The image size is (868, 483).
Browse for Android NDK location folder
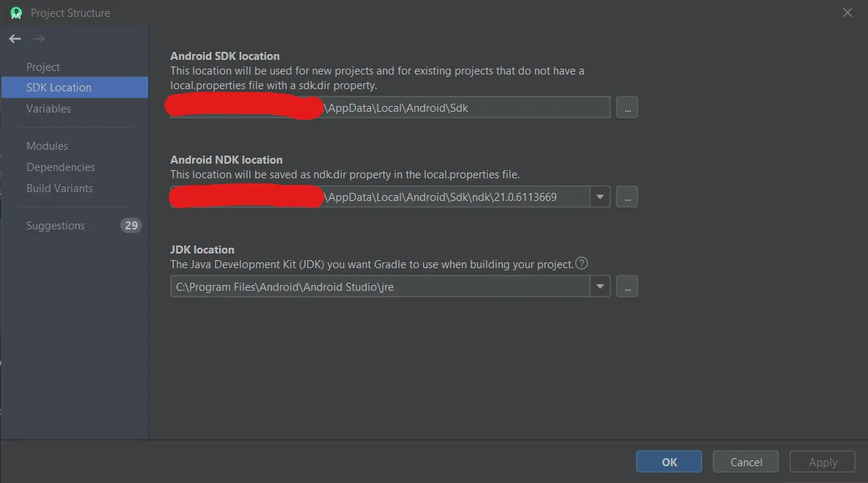(627, 197)
